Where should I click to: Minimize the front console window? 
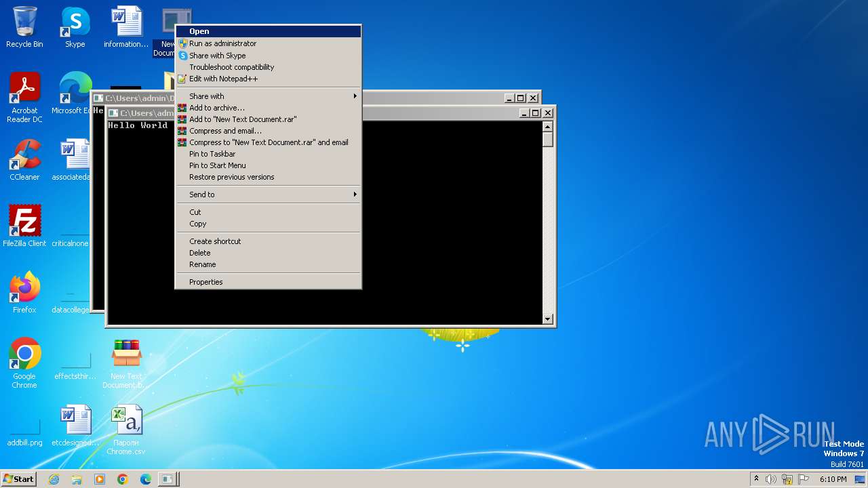point(524,113)
